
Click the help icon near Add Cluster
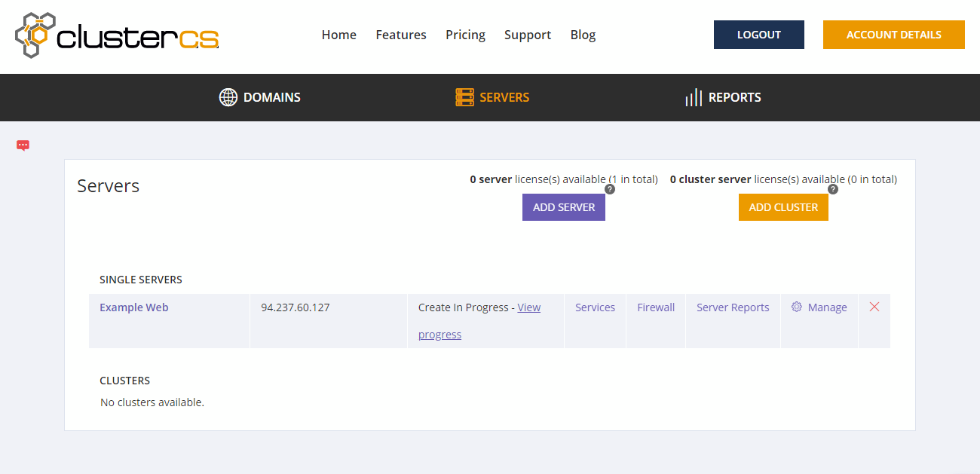point(833,189)
